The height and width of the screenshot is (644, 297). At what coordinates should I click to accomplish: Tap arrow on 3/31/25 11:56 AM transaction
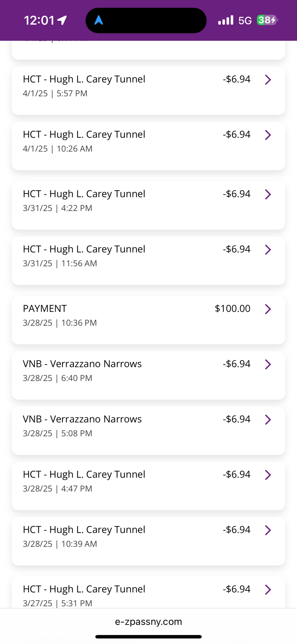coord(268,250)
